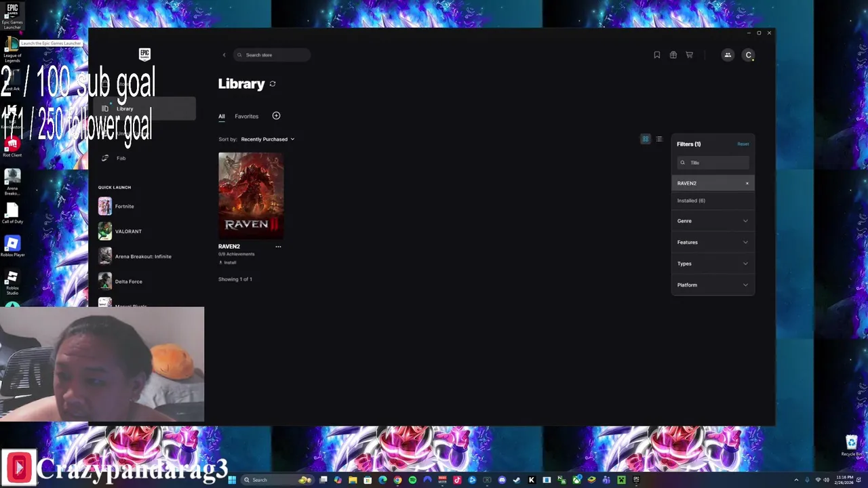Launch VALORANT from Quick Launch
868x488 pixels.
tap(120, 231)
